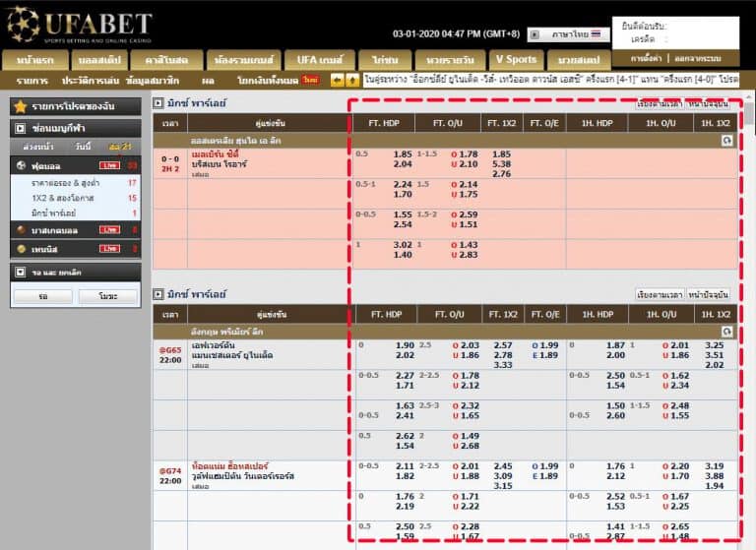Click the red ใหม่ badge beside โยกเงินทั้งหมด
The width and height of the screenshot is (756, 550).
point(310,80)
